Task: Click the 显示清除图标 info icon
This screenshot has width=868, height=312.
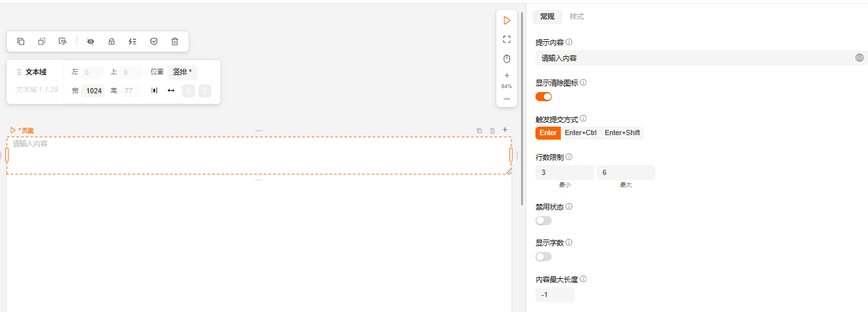Action: (x=583, y=83)
